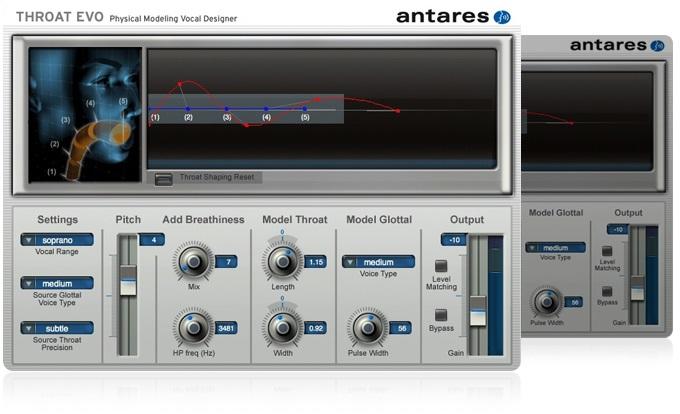Click the Model Throat Width knob
This screenshot has width=680, height=414.
[x=282, y=327]
